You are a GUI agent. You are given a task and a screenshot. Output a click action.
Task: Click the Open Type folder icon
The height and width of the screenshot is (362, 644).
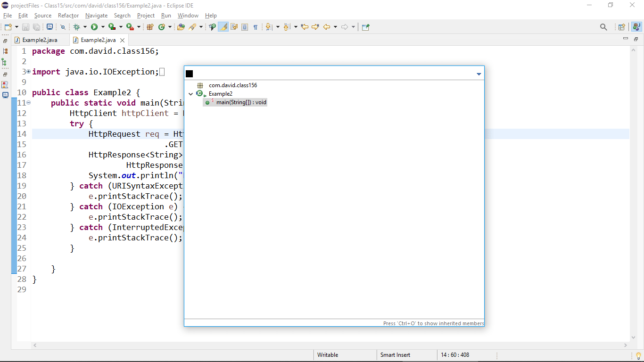(x=181, y=27)
